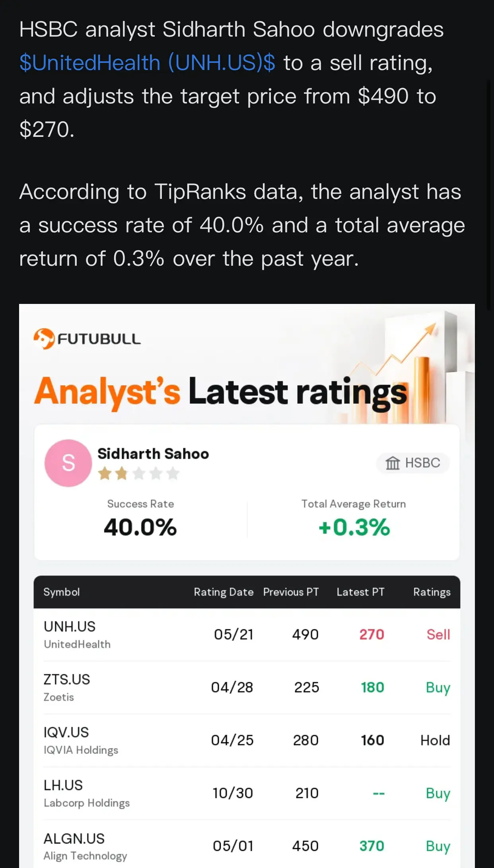
Task: Tap the +0.3% Total Average Return figure
Action: pos(354,527)
